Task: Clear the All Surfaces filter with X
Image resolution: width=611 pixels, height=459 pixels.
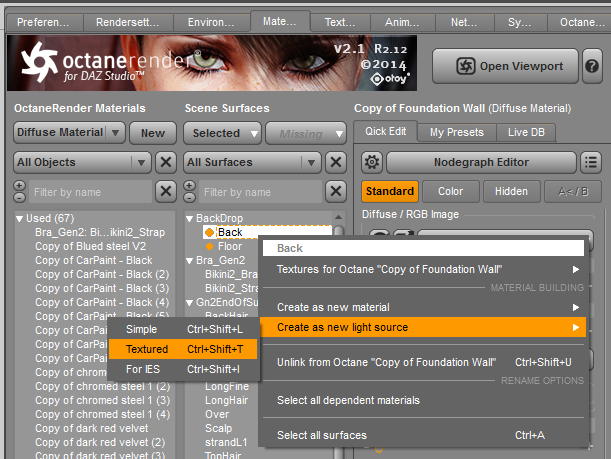Action: click(x=336, y=162)
